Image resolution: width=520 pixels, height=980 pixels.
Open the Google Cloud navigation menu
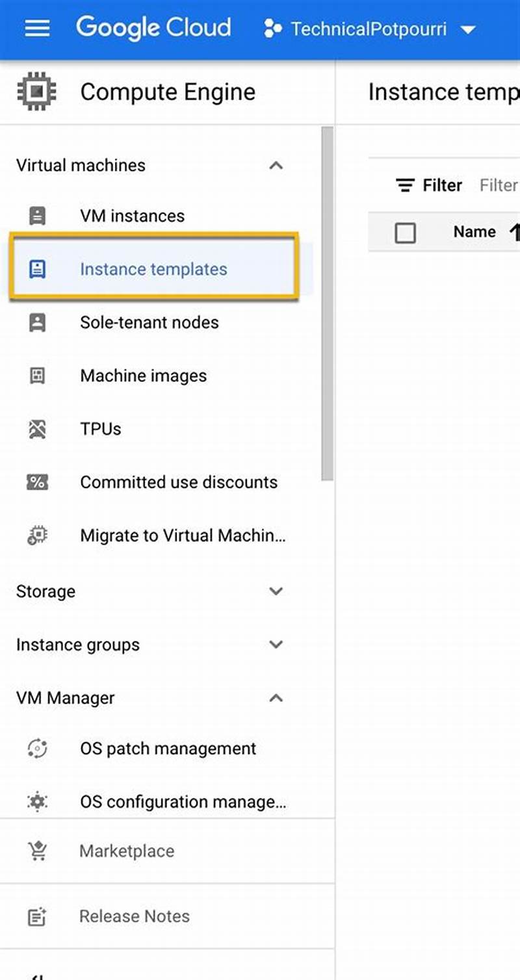pyautogui.click(x=36, y=27)
